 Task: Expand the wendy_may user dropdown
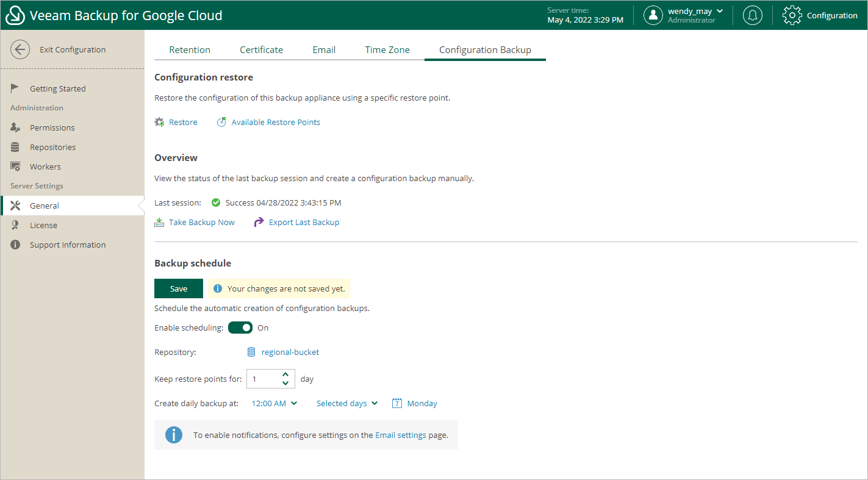tap(720, 11)
